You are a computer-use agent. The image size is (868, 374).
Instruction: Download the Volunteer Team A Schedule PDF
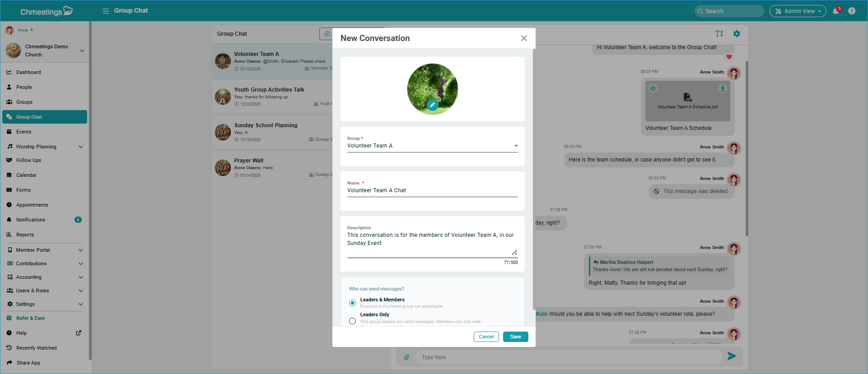pos(723,88)
